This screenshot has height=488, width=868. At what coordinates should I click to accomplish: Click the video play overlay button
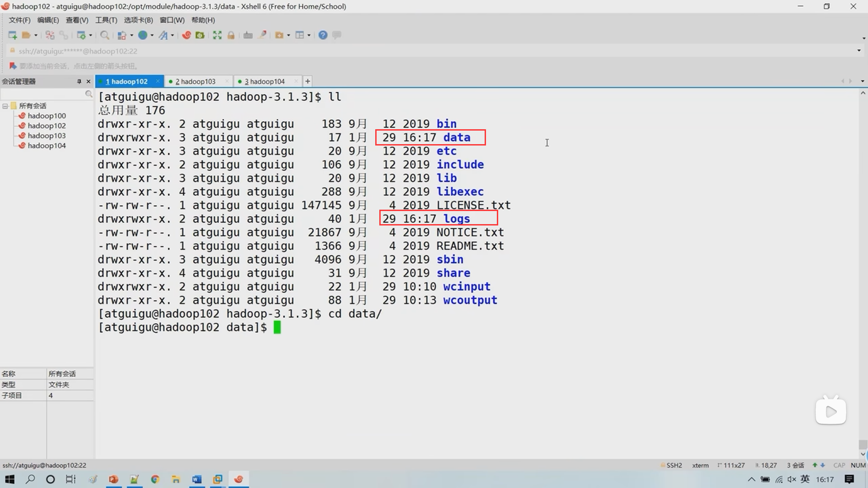pos(831,411)
